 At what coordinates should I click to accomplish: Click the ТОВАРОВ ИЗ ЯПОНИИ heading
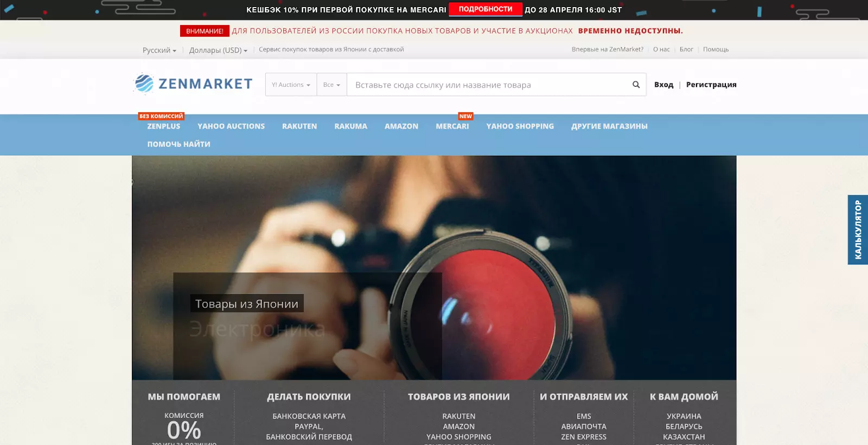pos(459,397)
